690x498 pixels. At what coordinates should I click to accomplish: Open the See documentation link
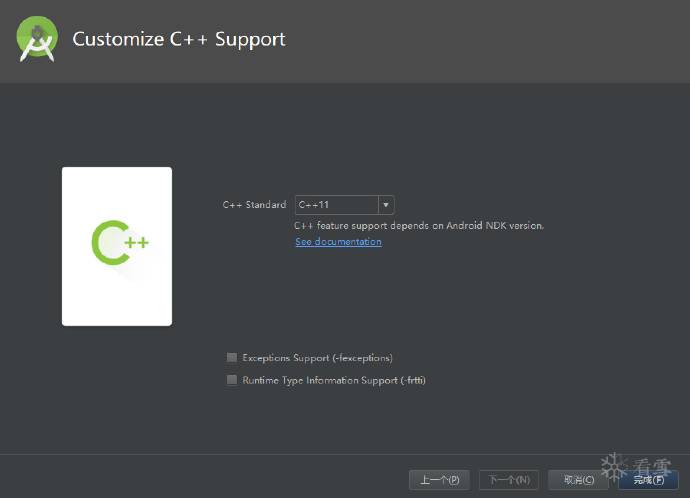(338, 242)
